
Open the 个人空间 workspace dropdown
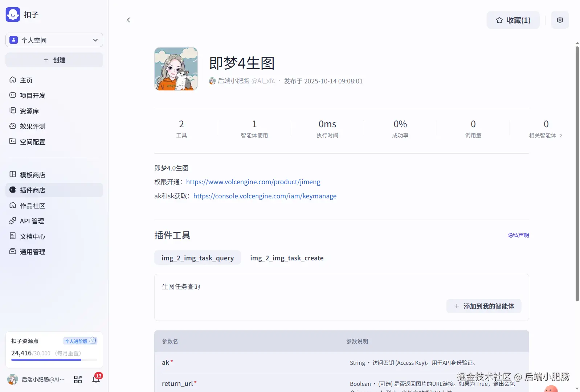click(54, 40)
